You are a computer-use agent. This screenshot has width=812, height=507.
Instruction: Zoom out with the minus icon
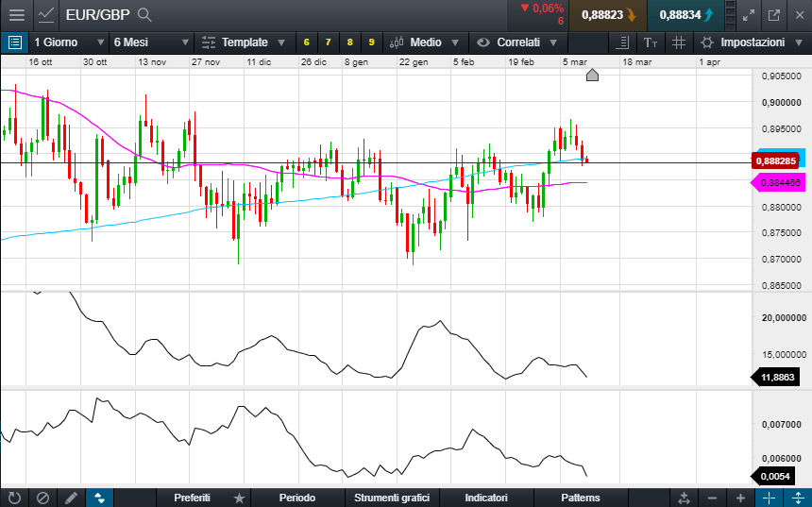pos(713,499)
